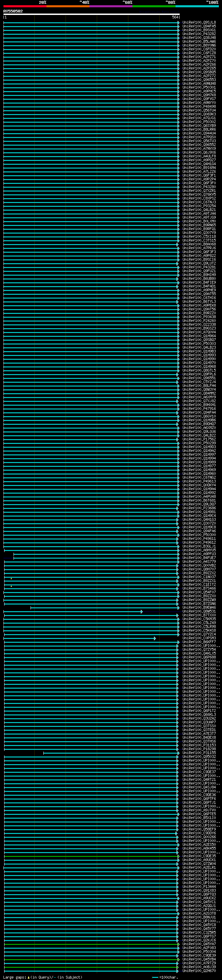Screen dimensions: 222x980
Task: Select the UniRef100_A4ULF8 label
Action: [199, 156]
